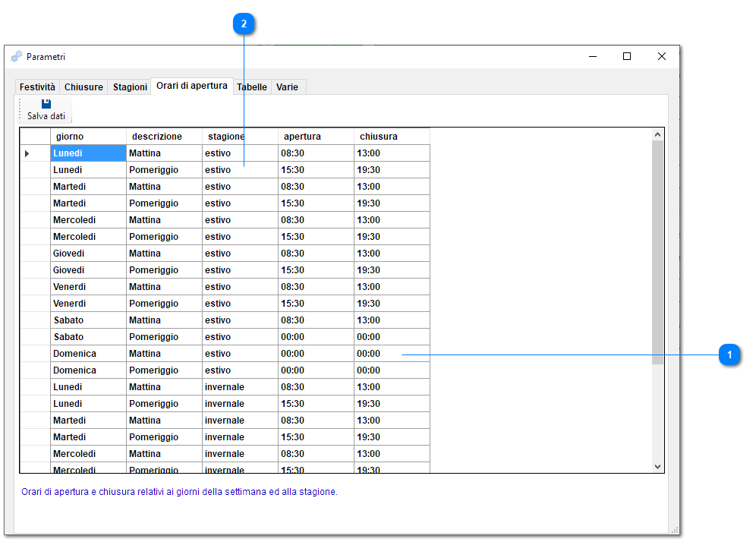756x542 pixels.
Task: Click the Parametri window gear icon
Action: click(17, 56)
